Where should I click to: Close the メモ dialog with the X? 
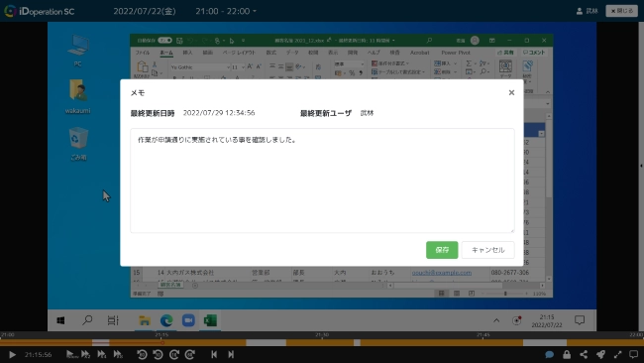click(511, 92)
